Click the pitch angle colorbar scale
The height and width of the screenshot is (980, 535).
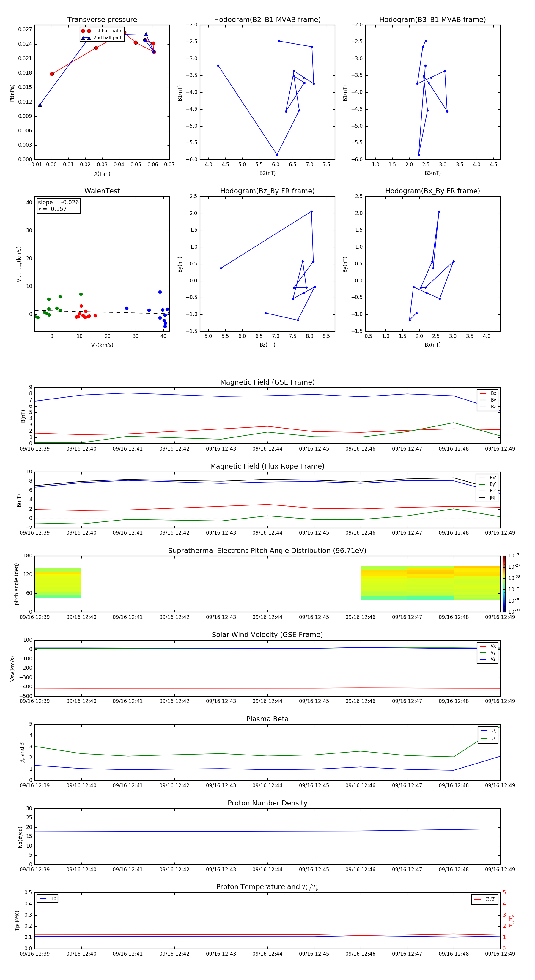pos(504,584)
